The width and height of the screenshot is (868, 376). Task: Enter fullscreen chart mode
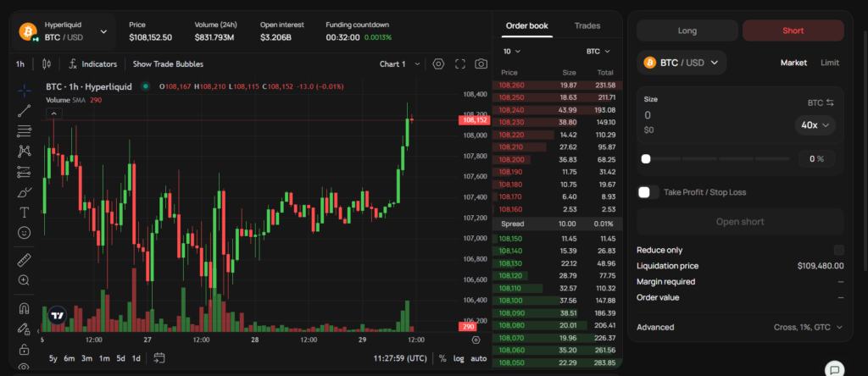[460, 64]
